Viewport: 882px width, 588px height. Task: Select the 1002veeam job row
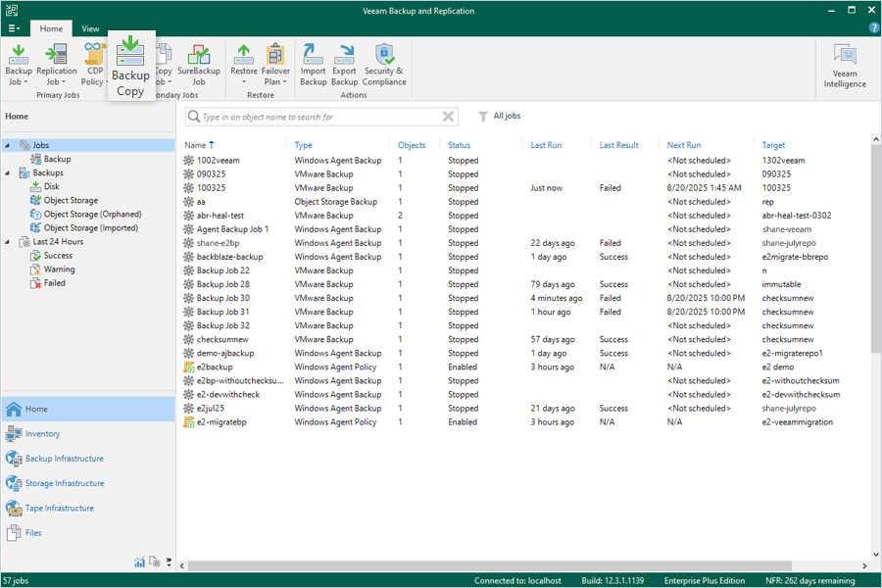[x=523, y=161]
